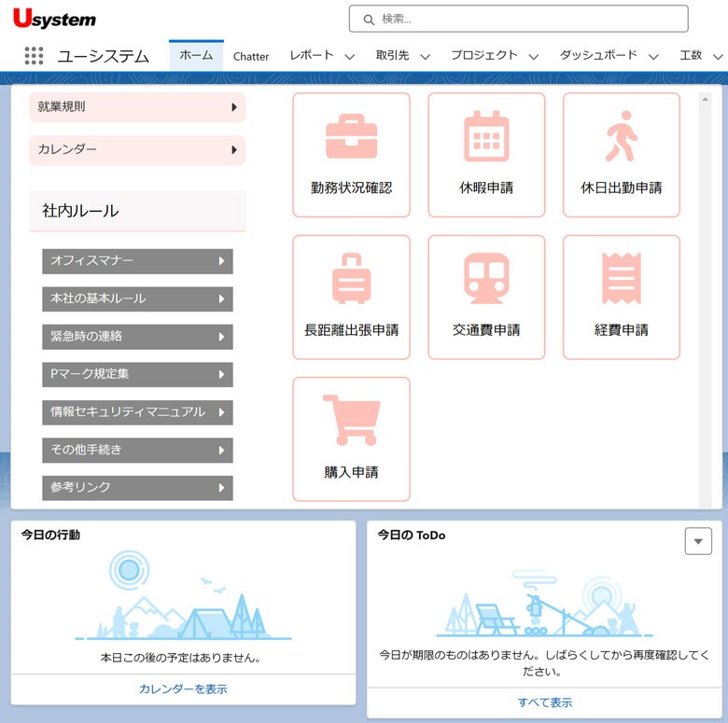Click the ユーシステム app name
728x723 pixels.
[x=103, y=56]
